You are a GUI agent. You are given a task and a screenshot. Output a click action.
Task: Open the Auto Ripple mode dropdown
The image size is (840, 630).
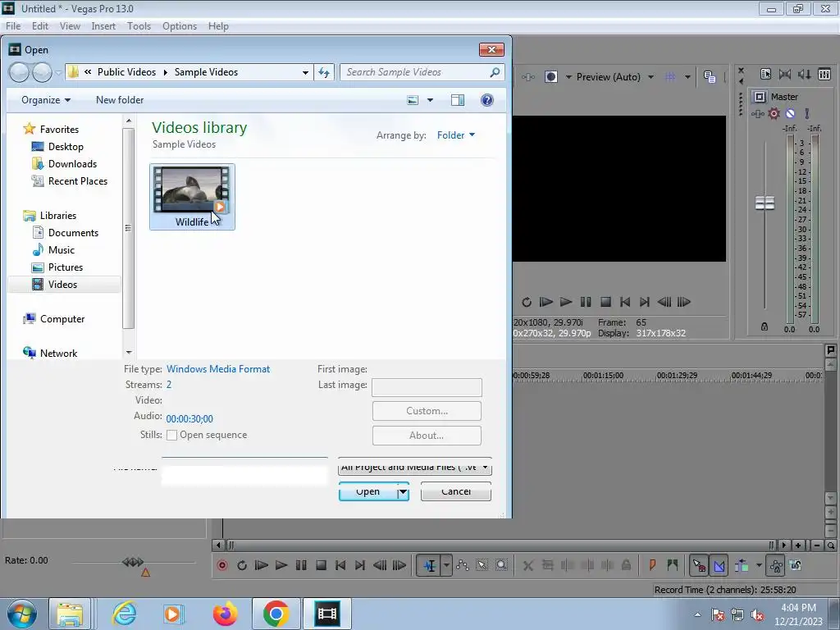pyautogui.click(x=759, y=565)
